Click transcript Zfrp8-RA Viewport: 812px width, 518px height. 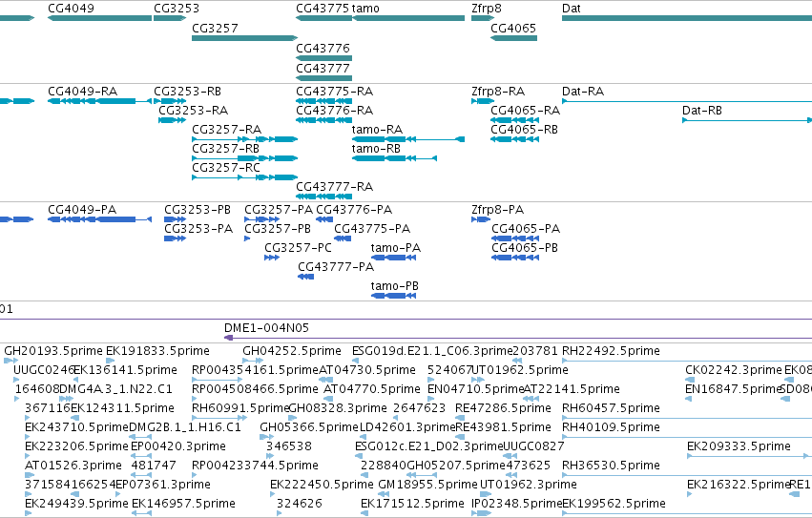click(483, 101)
